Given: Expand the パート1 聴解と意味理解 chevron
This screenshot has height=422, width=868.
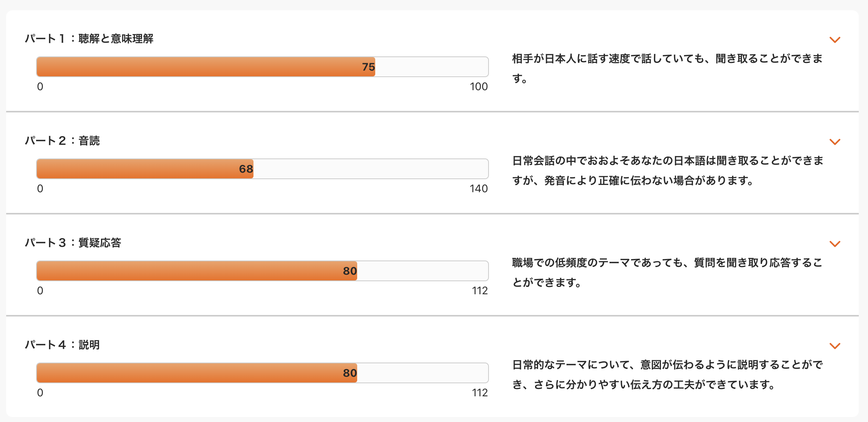Looking at the screenshot, I should (835, 40).
